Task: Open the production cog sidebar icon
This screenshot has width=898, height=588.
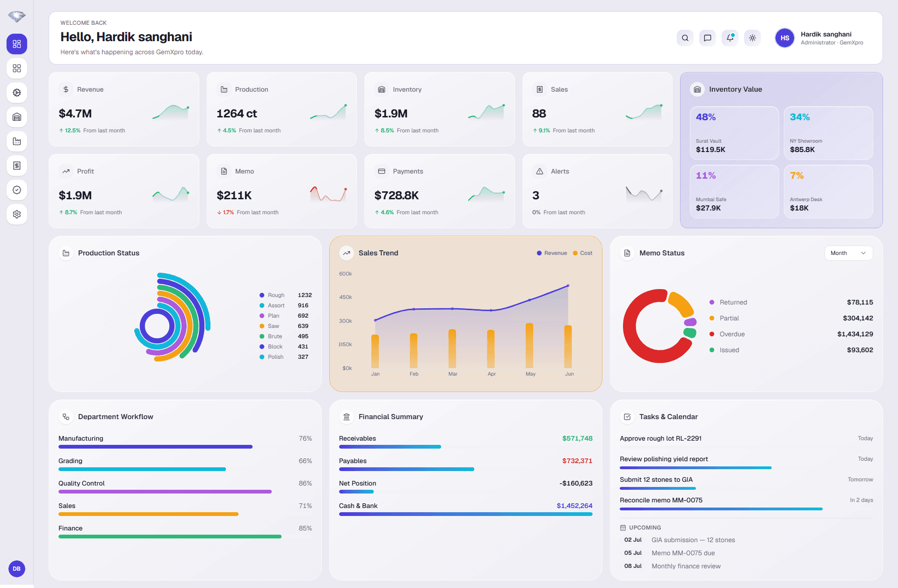Action: pyautogui.click(x=17, y=93)
